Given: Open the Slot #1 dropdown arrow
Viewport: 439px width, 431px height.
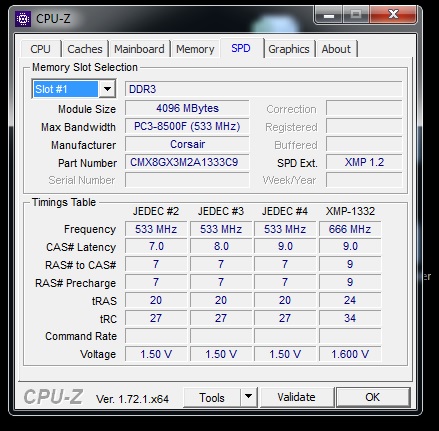Looking at the screenshot, I should [107, 89].
